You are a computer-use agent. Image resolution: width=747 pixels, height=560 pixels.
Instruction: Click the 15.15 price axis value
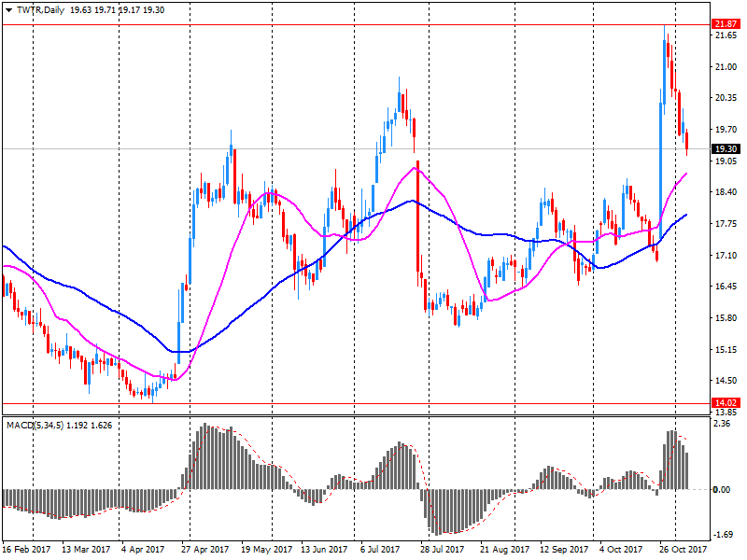(726, 349)
